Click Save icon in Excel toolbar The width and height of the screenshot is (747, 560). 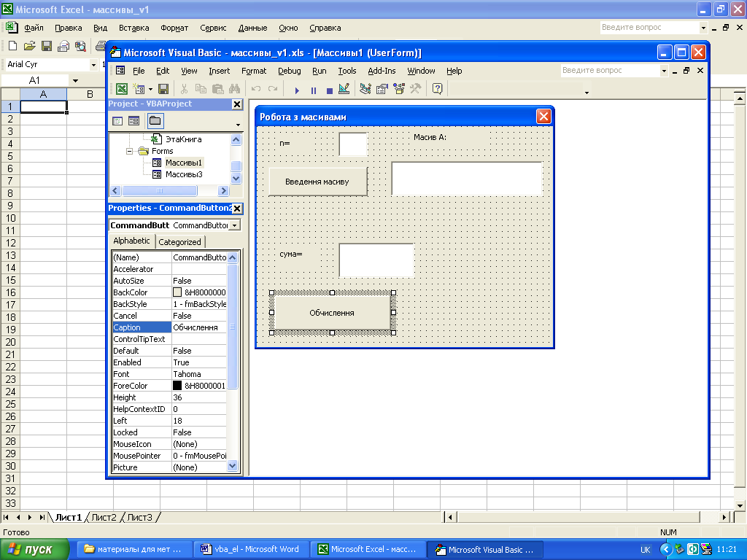pyautogui.click(x=47, y=46)
